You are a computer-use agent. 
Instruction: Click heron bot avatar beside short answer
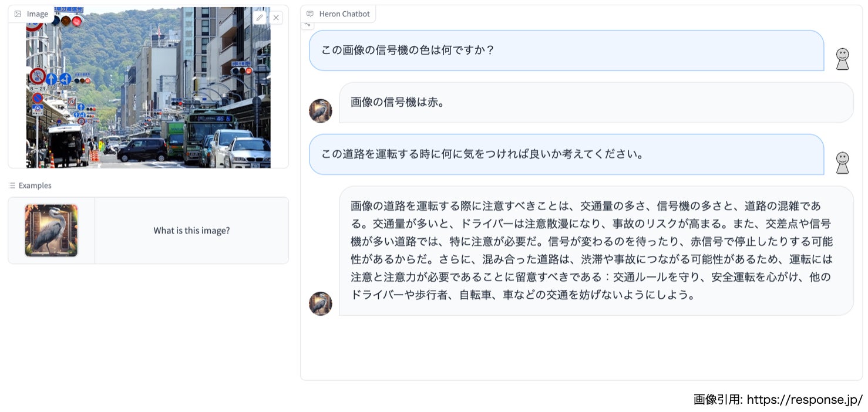tap(321, 110)
